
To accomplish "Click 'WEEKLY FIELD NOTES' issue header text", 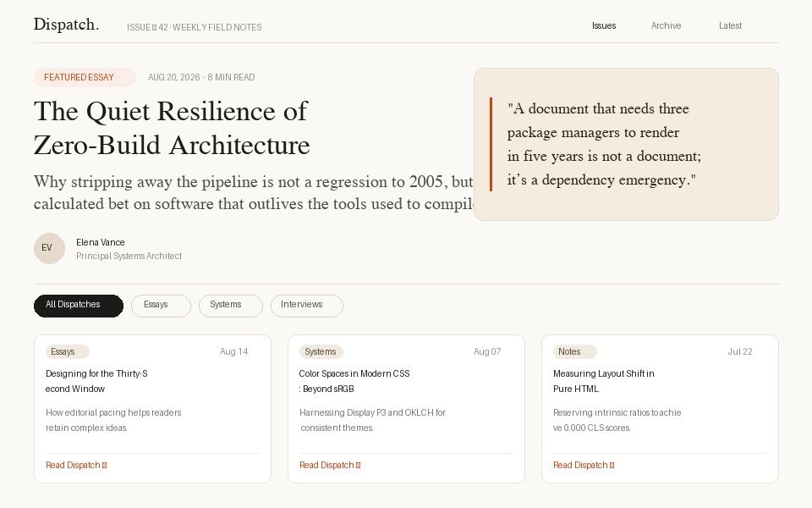I will tap(217, 27).
